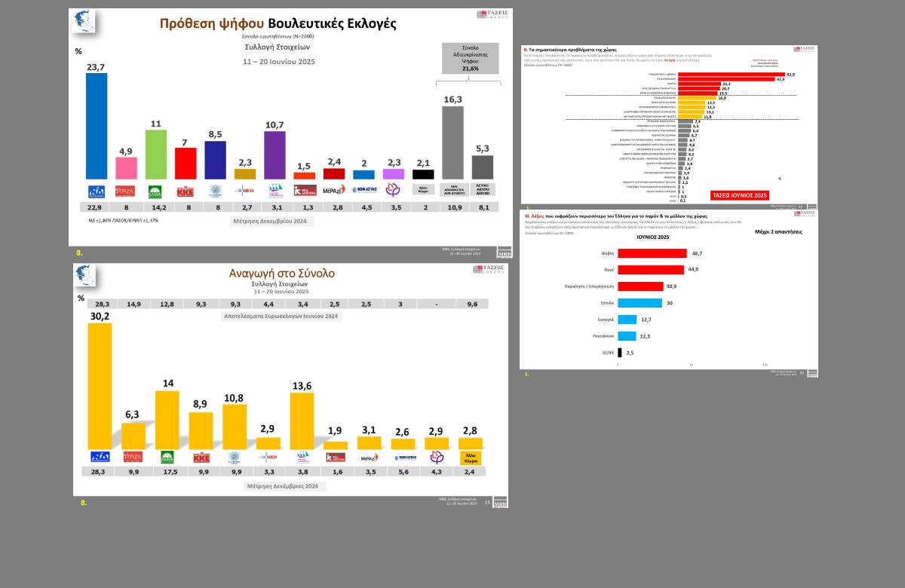
Task: Click the Μέτρηση Δεκεμβρίου 2024 label in the top chart
Action: pyautogui.click(x=272, y=222)
